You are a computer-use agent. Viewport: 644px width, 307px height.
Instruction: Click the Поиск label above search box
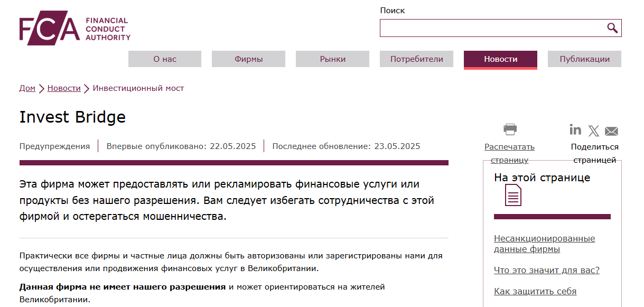tap(393, 11)
